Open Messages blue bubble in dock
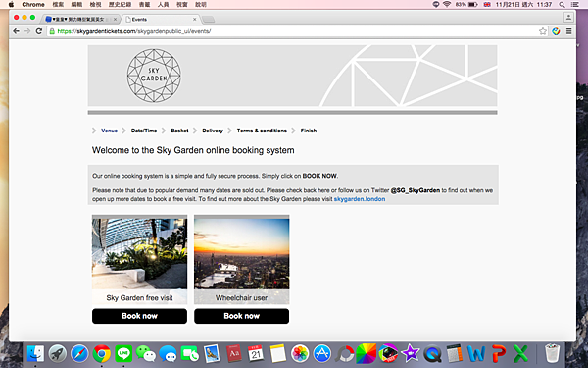The image size is (588, 368). pos(168,353)
